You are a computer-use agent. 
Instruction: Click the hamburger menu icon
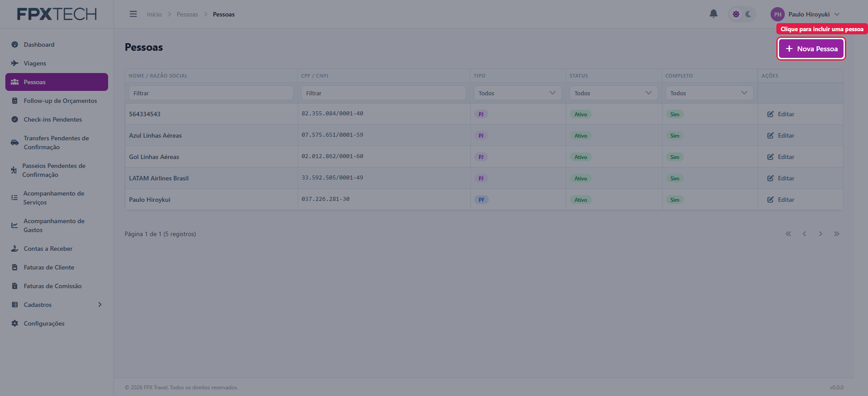[133, 14]
